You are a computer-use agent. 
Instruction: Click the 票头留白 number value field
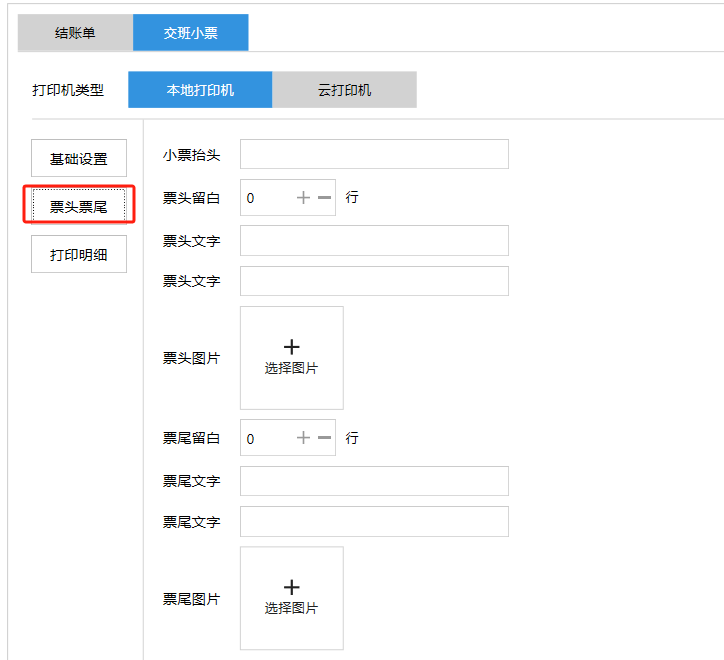pos(265,198)
